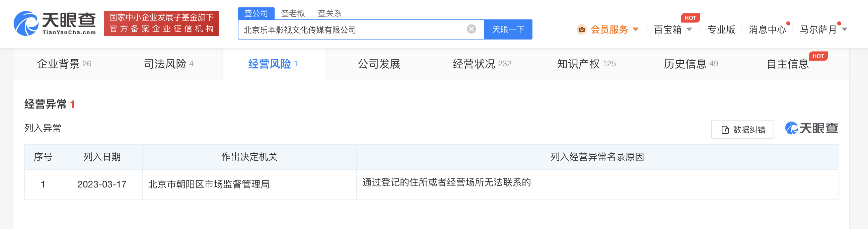Click the crown icon beside 会员服务
Viewport: 868px width, 229px height.
coord(583,30)
